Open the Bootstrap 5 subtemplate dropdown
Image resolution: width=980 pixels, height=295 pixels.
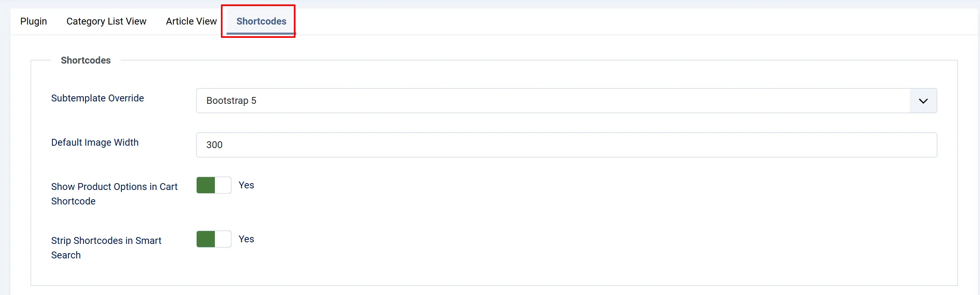pyautogui.click(x=566, y=101)
